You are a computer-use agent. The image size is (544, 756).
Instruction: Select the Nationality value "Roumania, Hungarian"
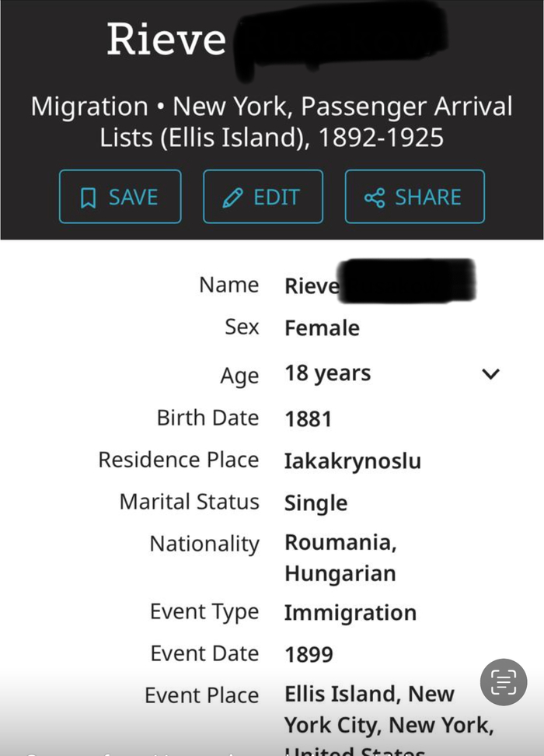pyautogui.click(x=340, y=558)
